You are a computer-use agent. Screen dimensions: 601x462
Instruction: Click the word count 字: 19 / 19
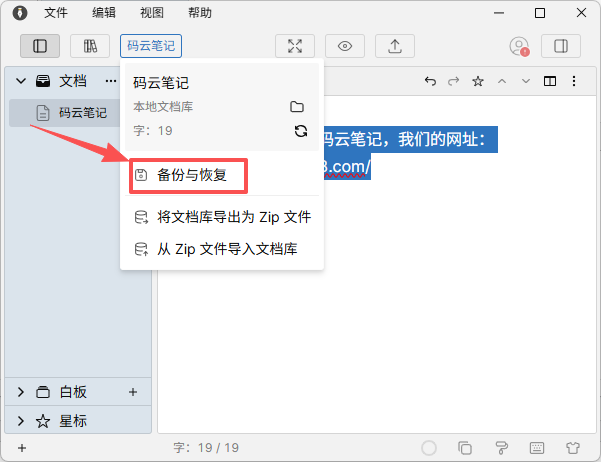[x=206, y=447]
